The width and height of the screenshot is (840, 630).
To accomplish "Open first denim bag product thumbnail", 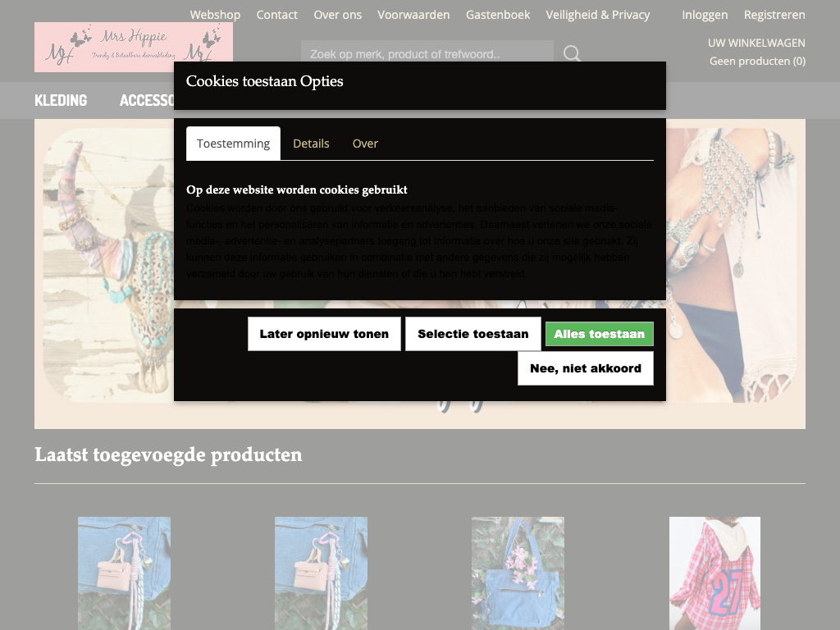I will coord(124,573).
